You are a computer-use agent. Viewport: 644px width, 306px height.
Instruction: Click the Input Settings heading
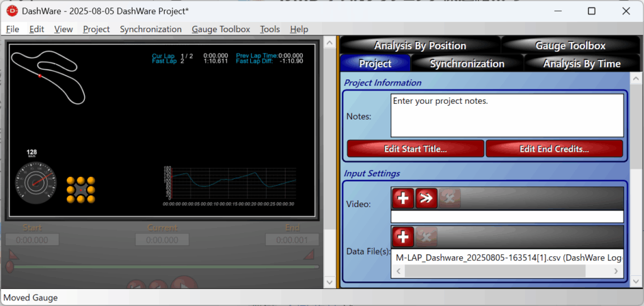pyautogui.click(x=372, y=174)
